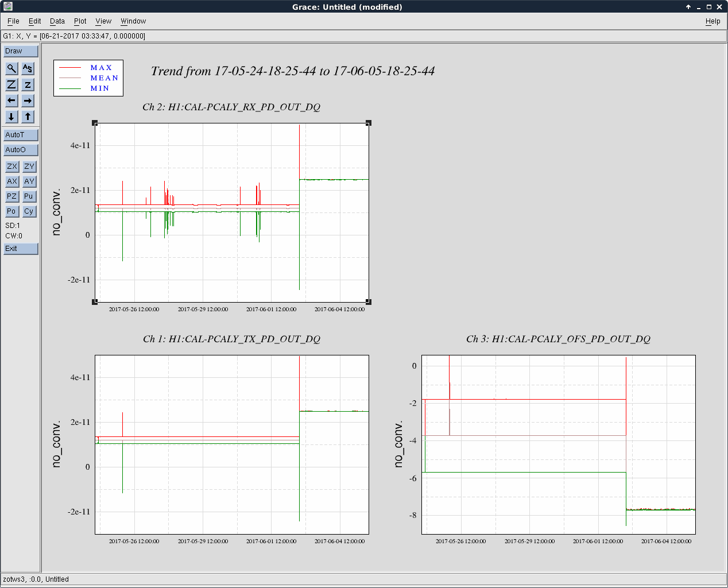Click the small z zoom-out button
Image resolution: width=728 pixels, height=588 pixels.
(x=28, y=84)
